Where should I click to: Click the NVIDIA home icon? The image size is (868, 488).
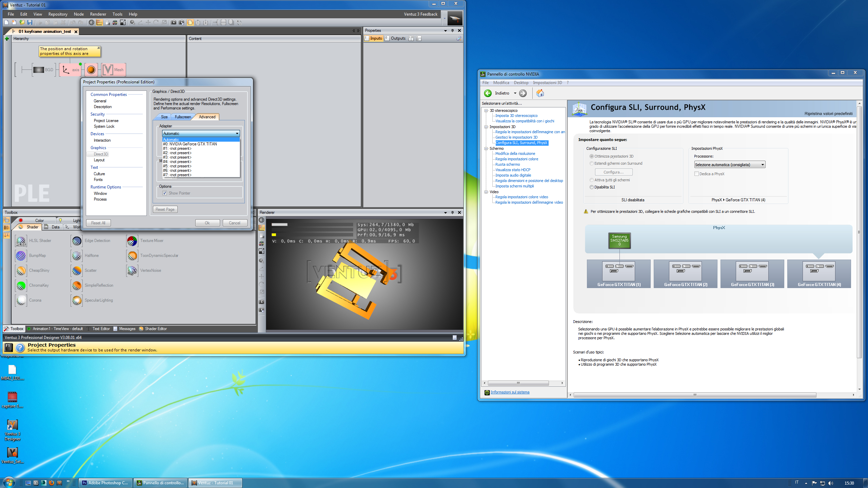pyautogui.click(x=540, y=93)
